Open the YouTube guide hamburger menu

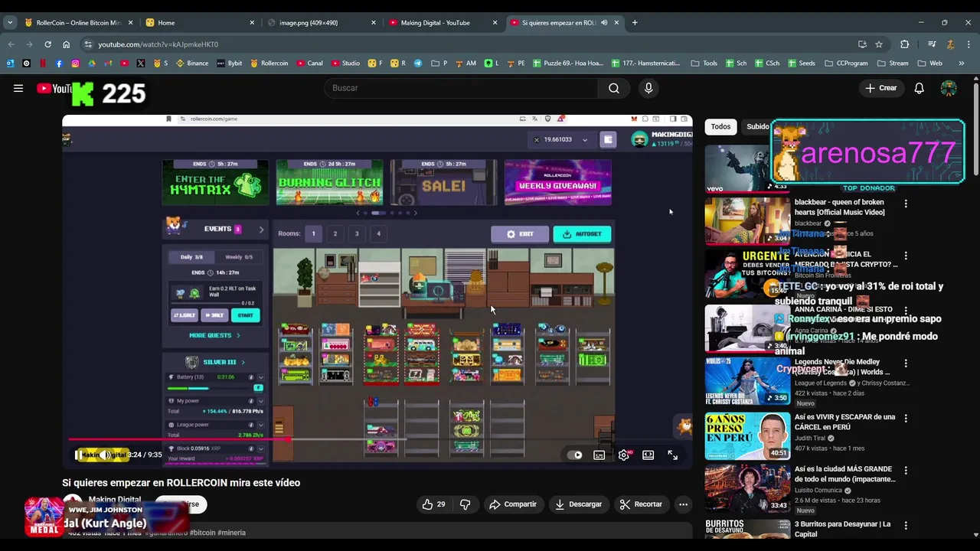coord(18,88)
